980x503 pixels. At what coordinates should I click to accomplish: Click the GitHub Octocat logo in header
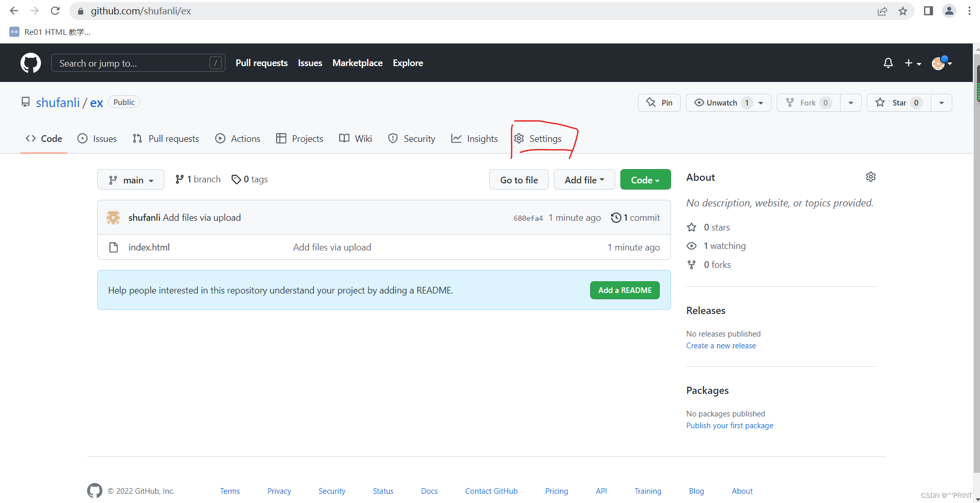point(31,63)
